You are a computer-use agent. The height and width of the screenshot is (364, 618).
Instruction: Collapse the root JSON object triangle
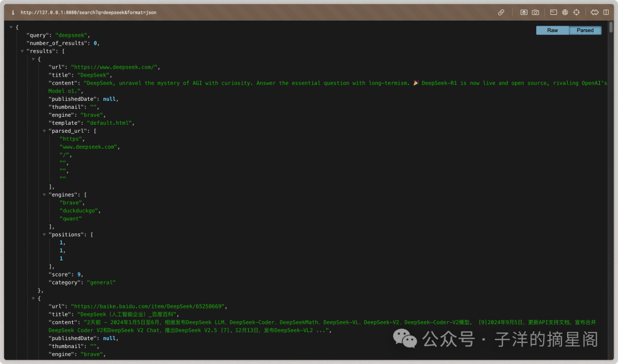(x=11, y=27)
